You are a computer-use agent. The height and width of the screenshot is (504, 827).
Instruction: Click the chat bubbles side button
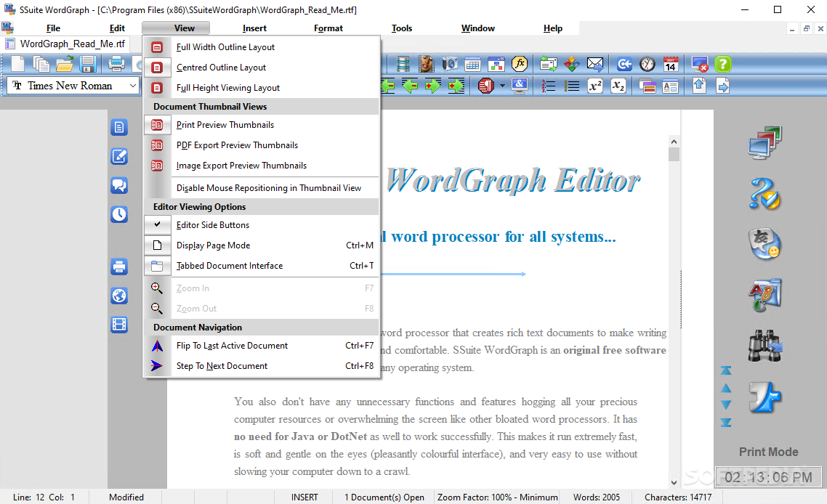pos(119,185)
